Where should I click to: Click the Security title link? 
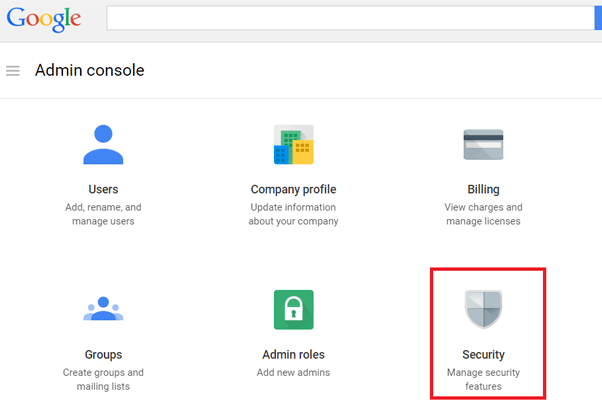pos(483,354)
